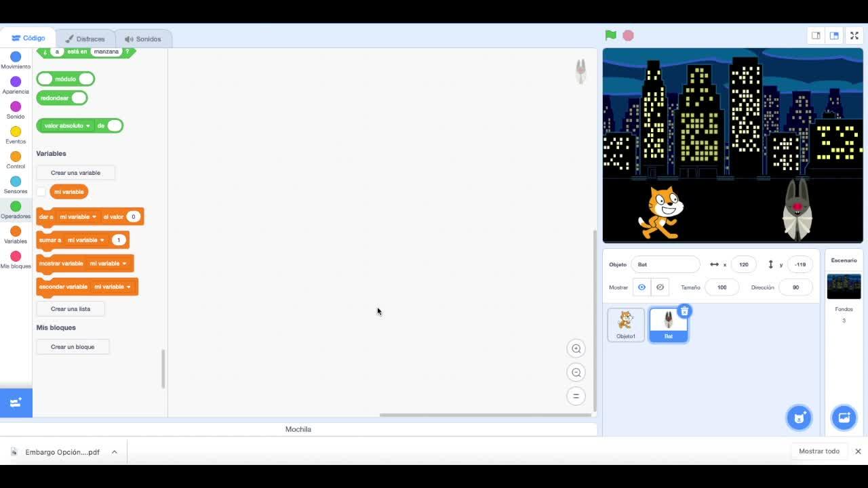
Task: Open variable dropdown in 'esconder variable' block
Action: (x=113, y=287)
